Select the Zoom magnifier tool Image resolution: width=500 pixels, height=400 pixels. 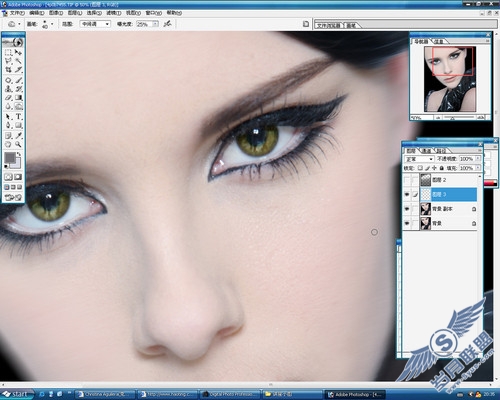[x=19, y=144]
